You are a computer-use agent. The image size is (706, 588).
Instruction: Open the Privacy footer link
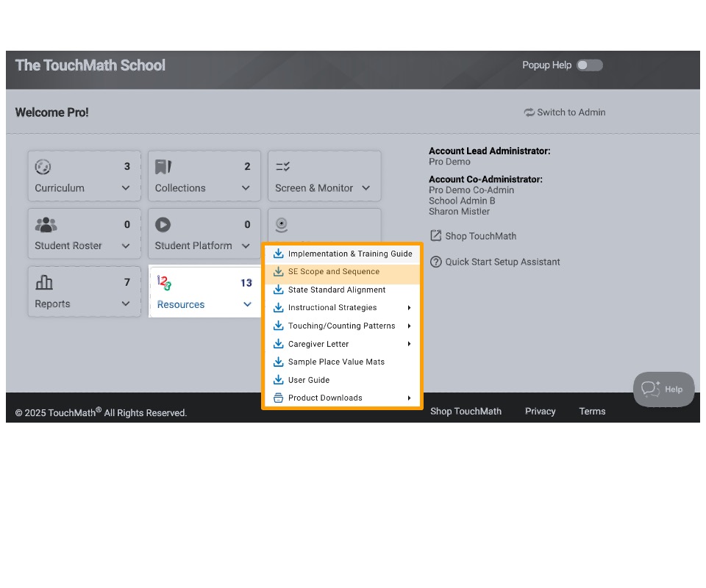tap(541, 411)
